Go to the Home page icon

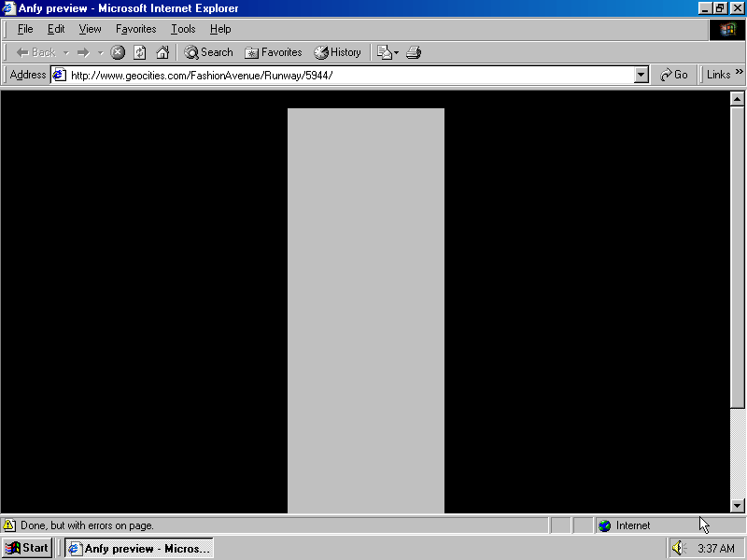(162, 52)
